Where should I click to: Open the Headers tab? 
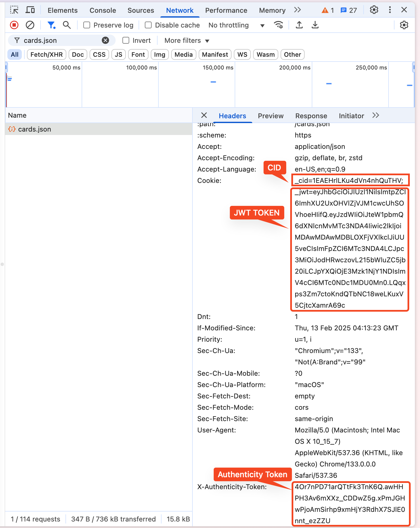[232, 116]
